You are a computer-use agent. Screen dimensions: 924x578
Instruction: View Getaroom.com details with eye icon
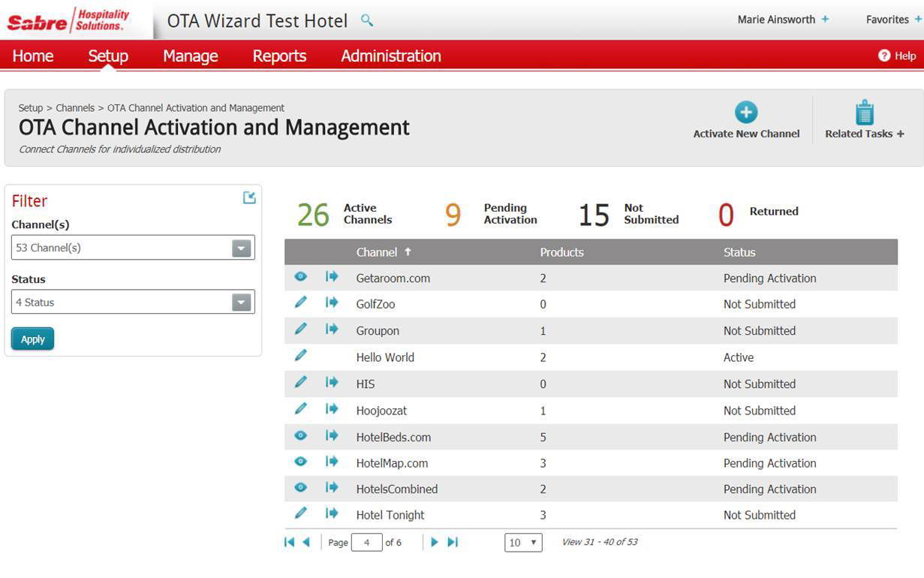[x=301, y=277]
